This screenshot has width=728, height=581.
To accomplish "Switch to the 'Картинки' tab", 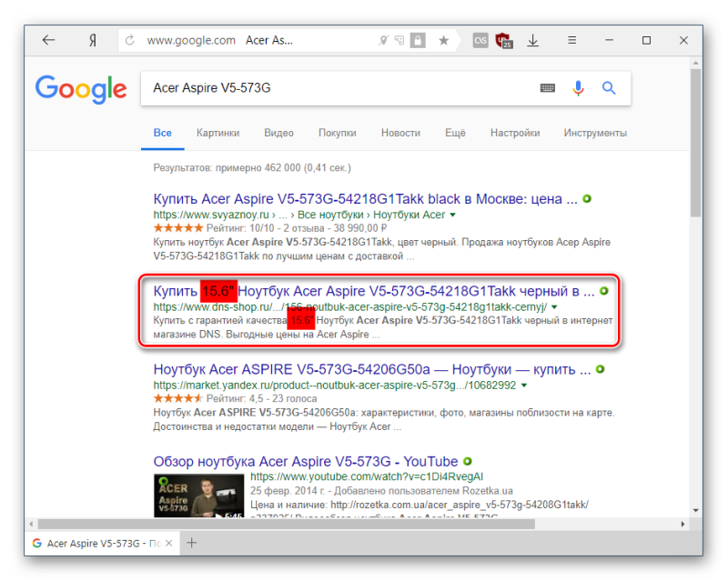I will coord(217,133).
